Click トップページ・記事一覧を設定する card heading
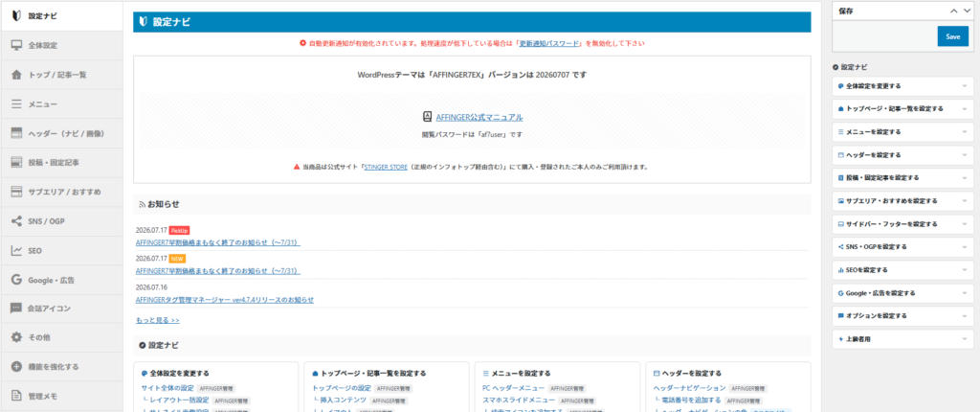Image resolution: width=980 pixels, height=412 pixels. click(x=373, y=373)
